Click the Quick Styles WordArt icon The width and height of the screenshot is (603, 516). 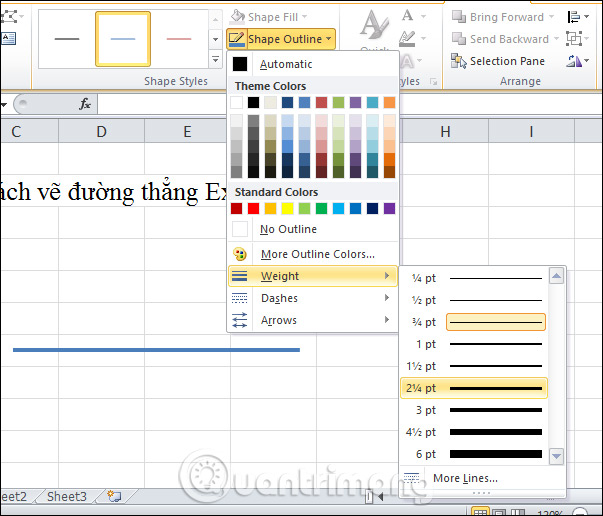374,25
